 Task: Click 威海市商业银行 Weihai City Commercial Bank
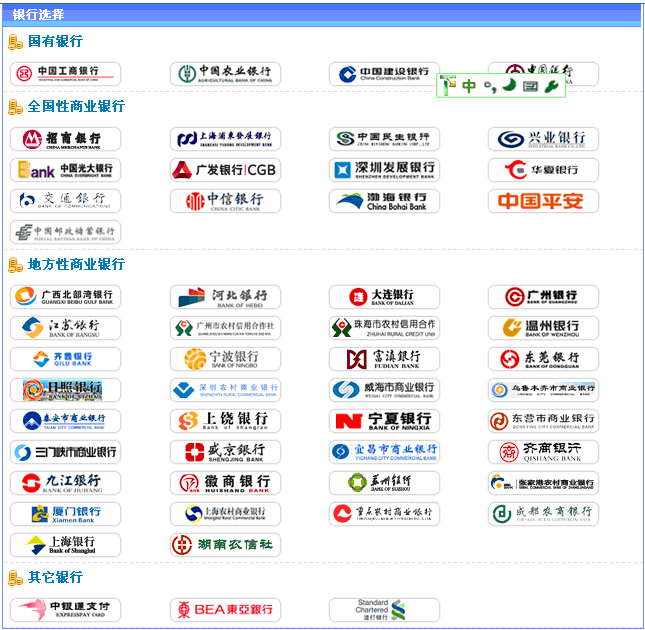(x=384, y=390)
